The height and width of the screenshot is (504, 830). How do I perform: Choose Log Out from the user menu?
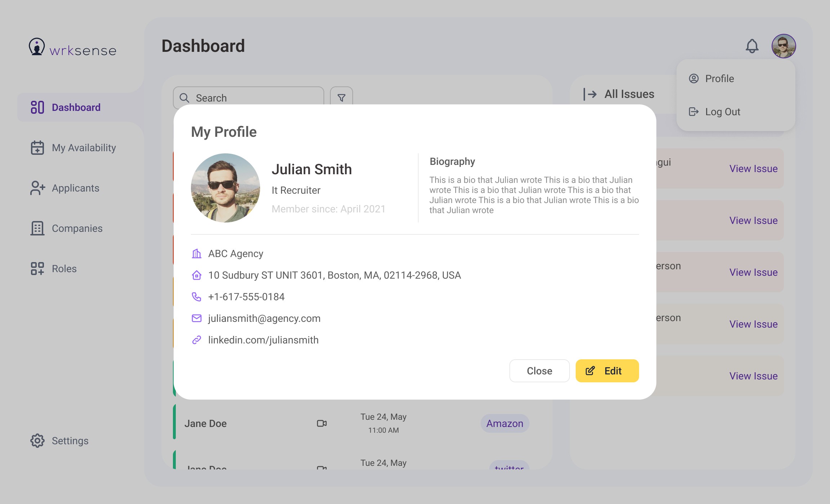[x=722, y=112]
